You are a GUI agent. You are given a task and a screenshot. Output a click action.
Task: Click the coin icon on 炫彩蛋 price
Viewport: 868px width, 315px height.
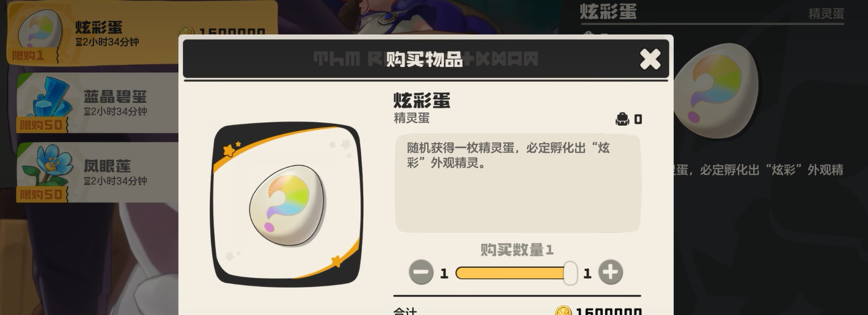[x=186, y=33]
